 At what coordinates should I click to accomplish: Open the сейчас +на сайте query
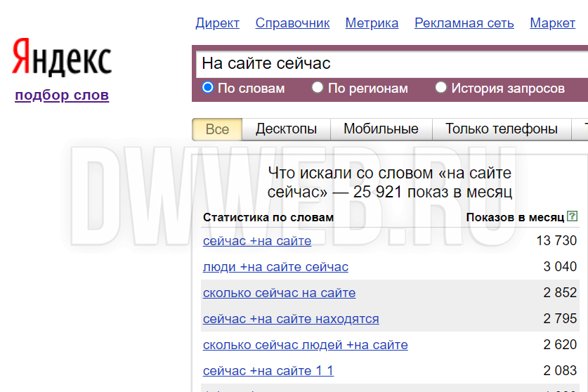tap(257, 241)
